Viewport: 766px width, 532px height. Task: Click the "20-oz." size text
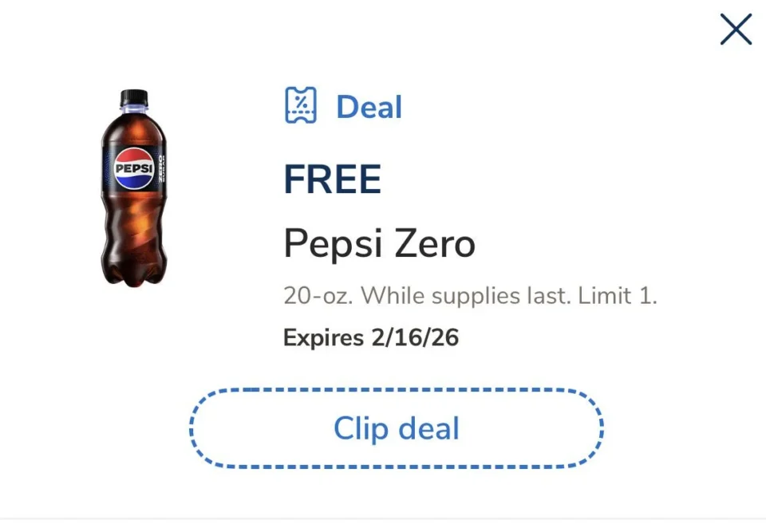[317, 297]
